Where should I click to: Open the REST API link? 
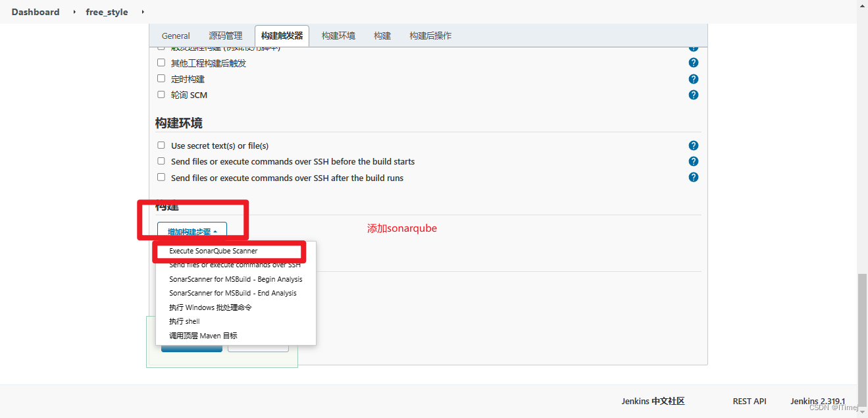click(x=749, y=401)
